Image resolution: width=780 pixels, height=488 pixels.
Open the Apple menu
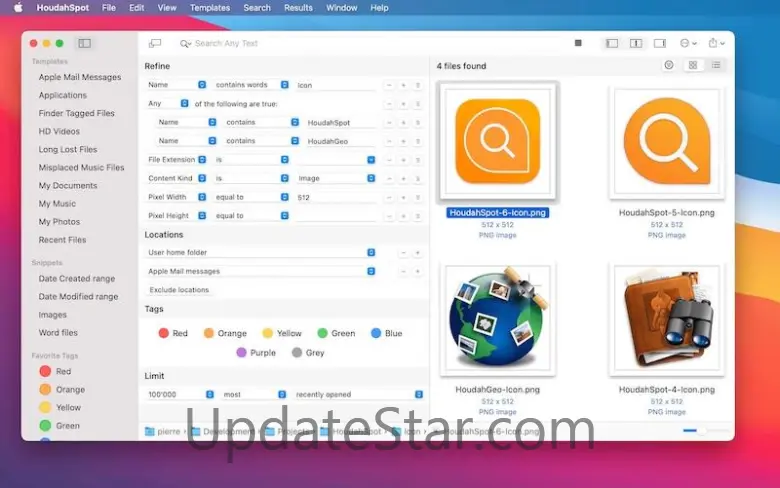tap(18, 7)
